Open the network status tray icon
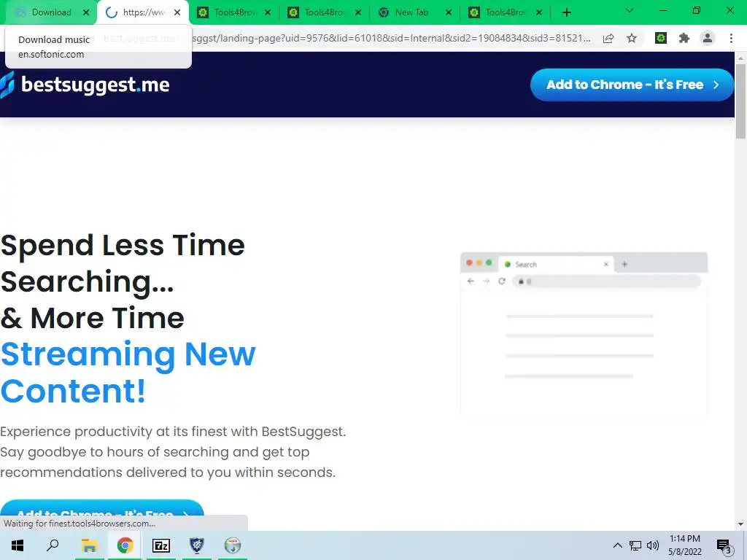 (635, 545)
